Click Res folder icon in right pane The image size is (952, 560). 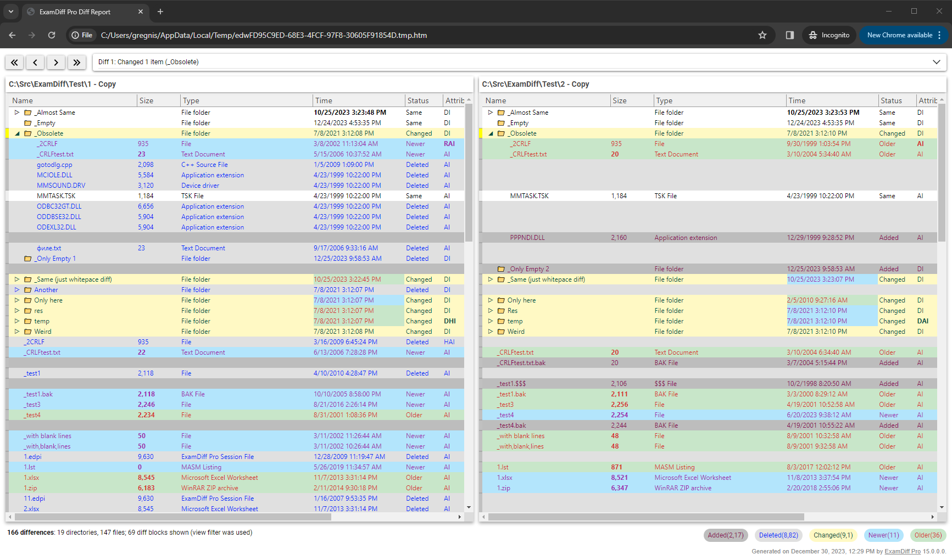point(501,311)
